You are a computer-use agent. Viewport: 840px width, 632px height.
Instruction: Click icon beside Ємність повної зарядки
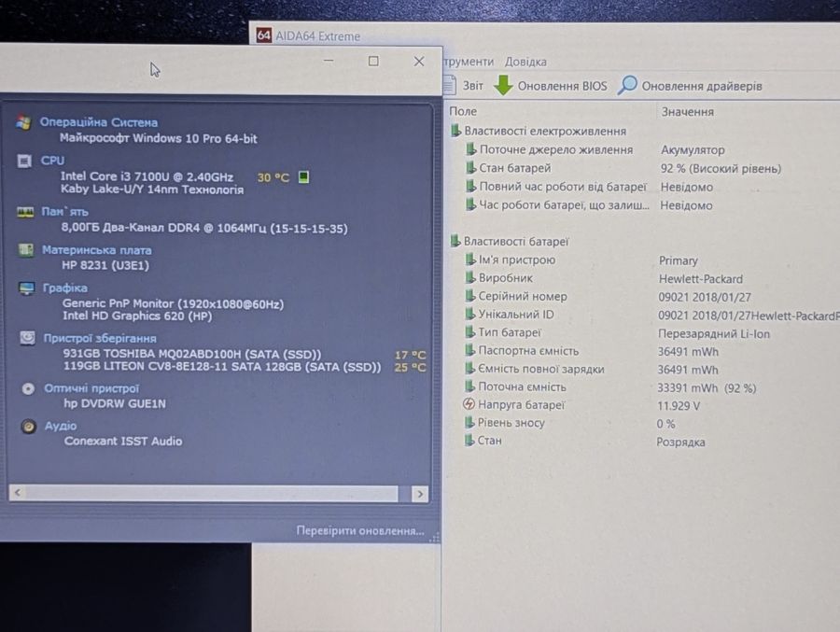tap(469, 368)
